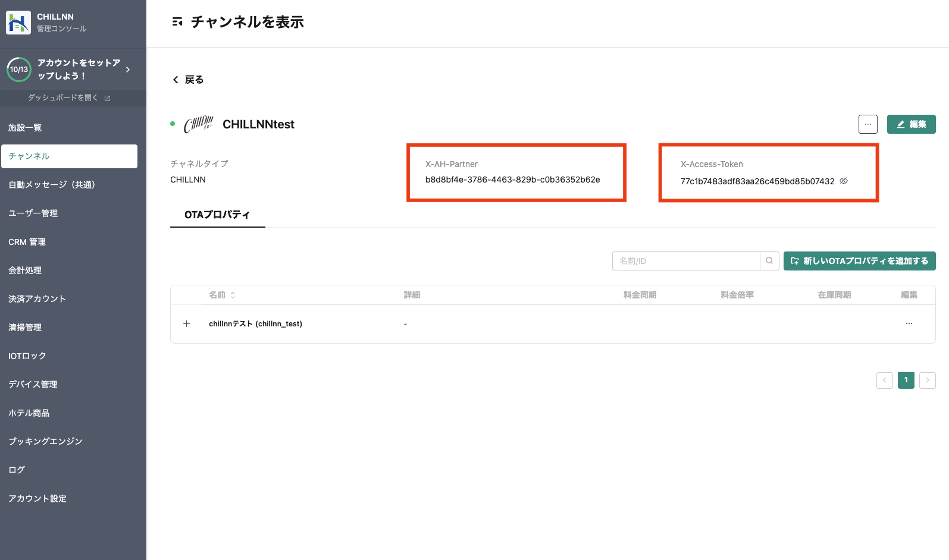
Task: Click the external-link icon next to ダッシュボードを開く
Action: 108,98
